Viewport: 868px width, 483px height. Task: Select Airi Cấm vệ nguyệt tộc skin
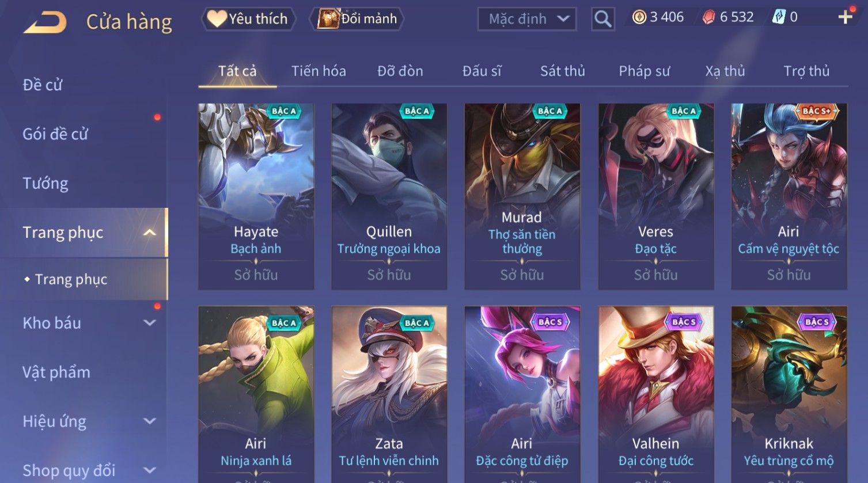(x=789, y=196)
